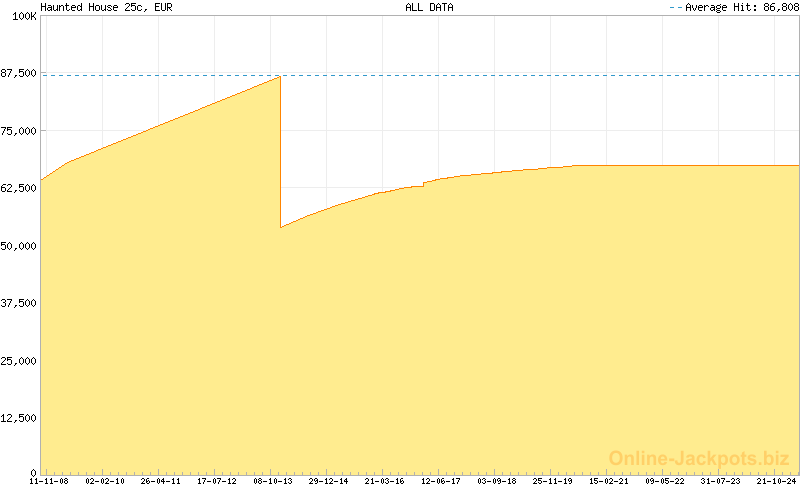This screenshot has width=800, height=490.
Task: Select the 11-11-08 start date label
Action: [x=49, y=481]
